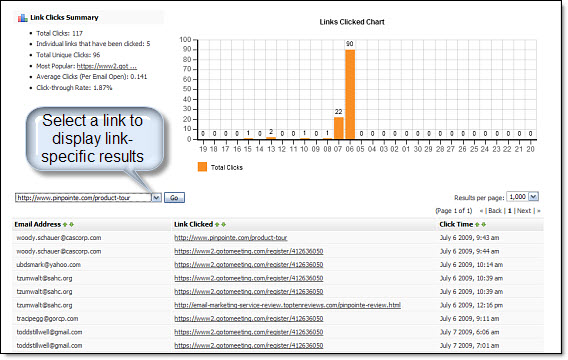
Task: Select page number 1 in pagination
Action: (x=510, y=211)
